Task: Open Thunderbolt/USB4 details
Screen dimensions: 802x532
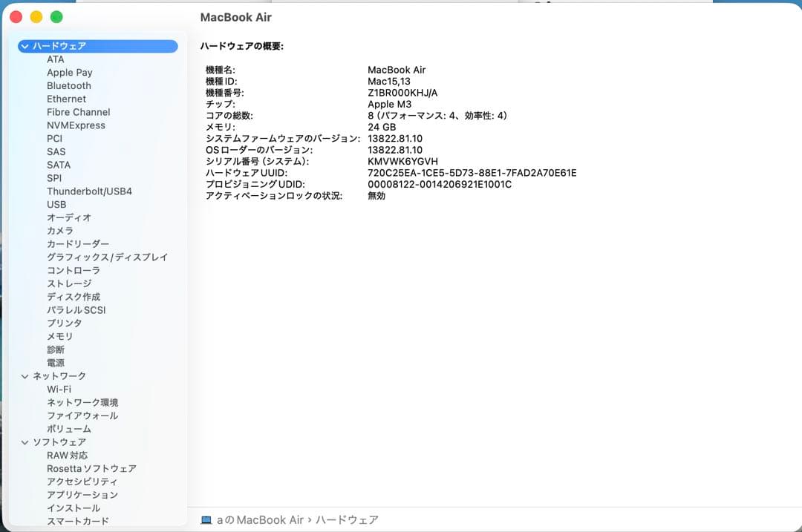Action: pyautogui.click(x=90, y=191)
